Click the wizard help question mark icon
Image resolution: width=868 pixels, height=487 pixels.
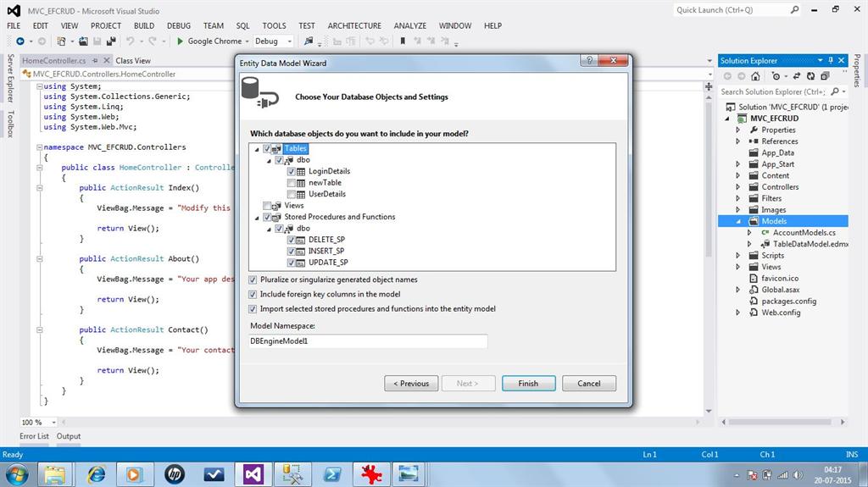pyautogui.click(x=589, y=60)
